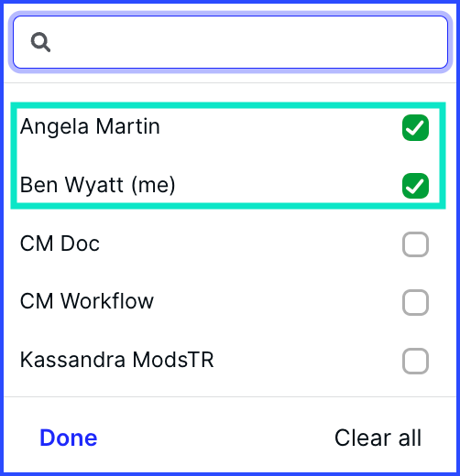Screen dimensions: 460x476
Task: Click blank search area right of magnifier
Action: pyautogui.click(x=249, y=42)
